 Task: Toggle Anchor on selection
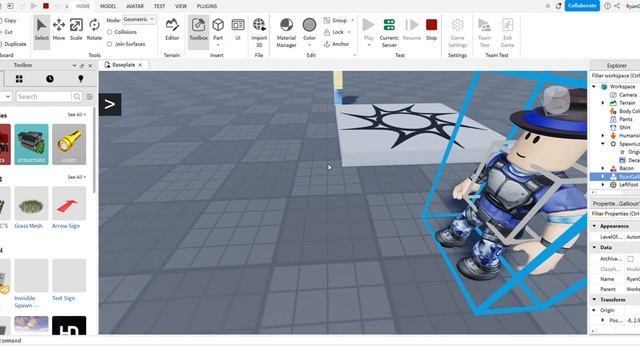click(x=336, y=44)
